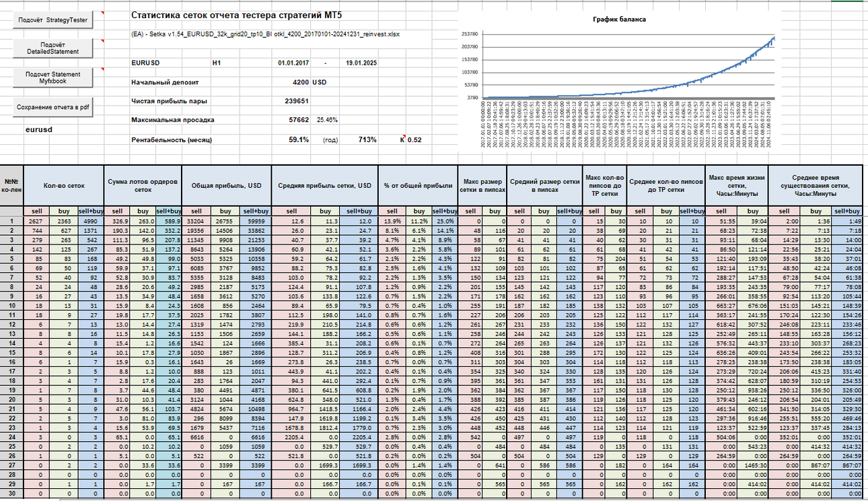868x501 pixels.
Task: Select the Setka v1.54 xlsx filename cell
Action: 266,34
